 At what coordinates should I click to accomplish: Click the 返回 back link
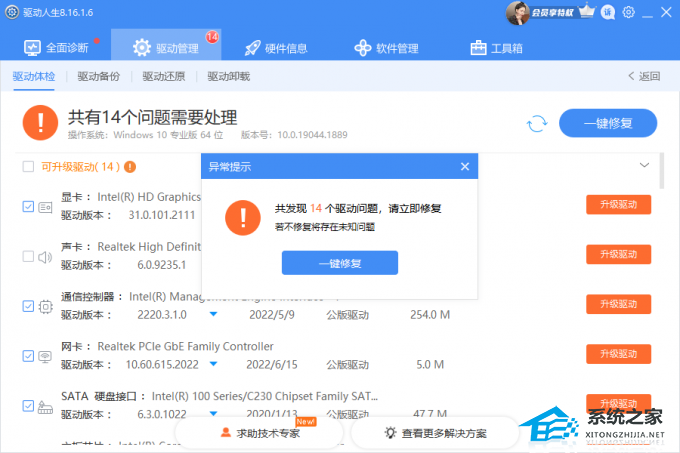pos(644,77)
